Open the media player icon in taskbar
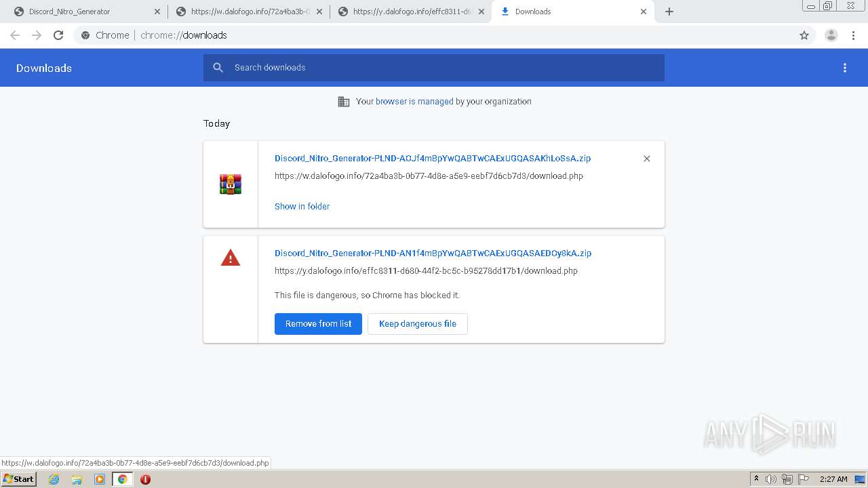The width and height of the screenshot is (868, 488). click(x=100, y=479)
